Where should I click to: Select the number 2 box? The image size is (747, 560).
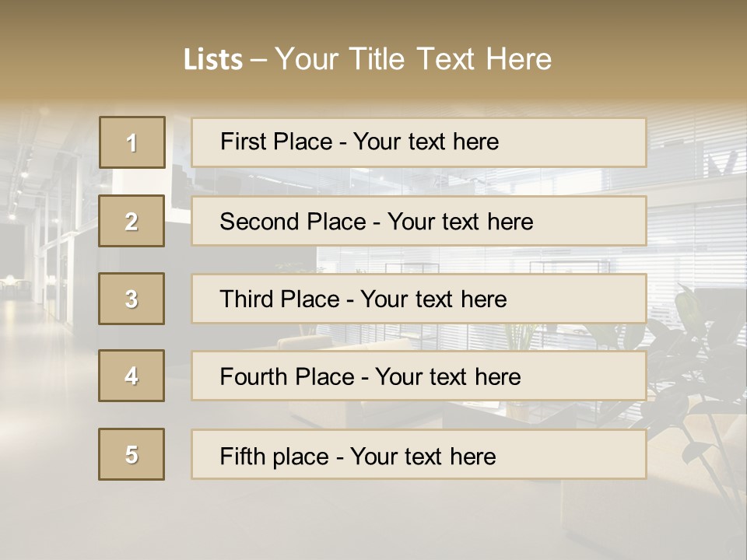(132, 221)
